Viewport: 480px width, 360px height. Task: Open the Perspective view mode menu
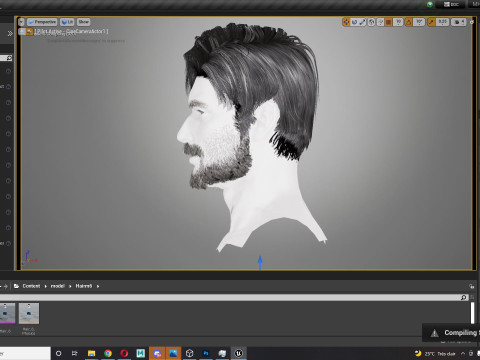[x=42, y=22]
